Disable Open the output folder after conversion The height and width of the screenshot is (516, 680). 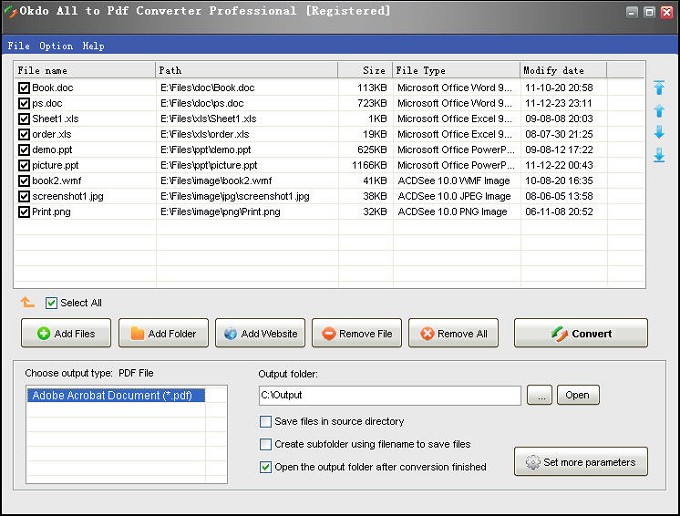pos(266,467)
